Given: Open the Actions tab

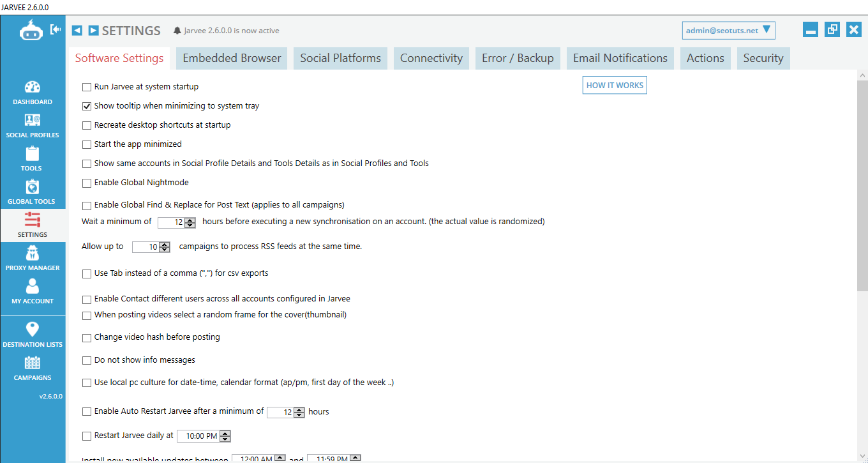Looking at the screenshot, I should click(705, 58).
